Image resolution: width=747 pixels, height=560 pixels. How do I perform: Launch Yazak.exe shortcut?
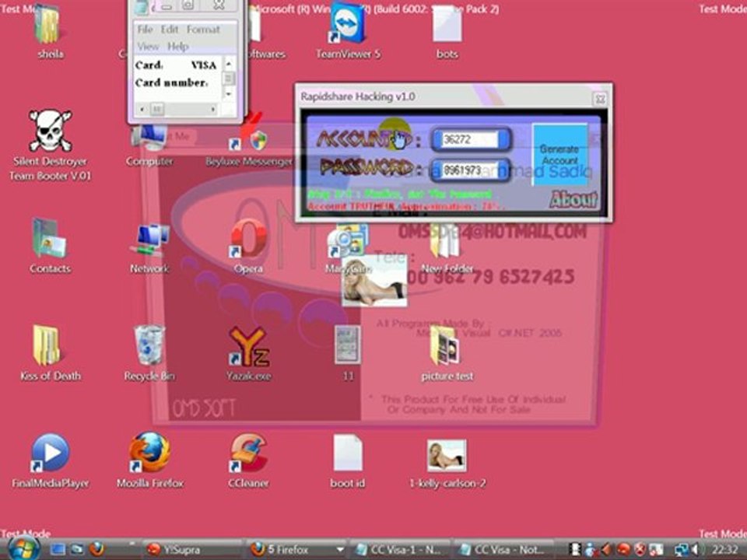[x=248, y=352]
